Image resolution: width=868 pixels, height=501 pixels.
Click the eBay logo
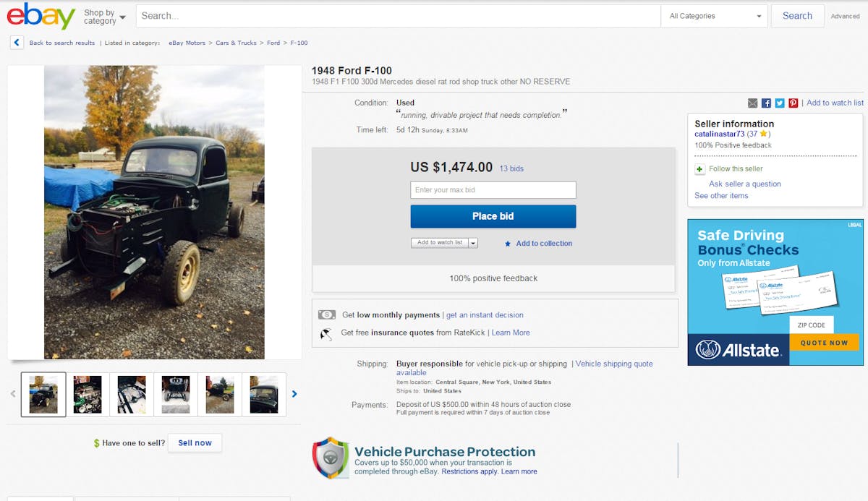pyautogui.click(x=41, y=16)
